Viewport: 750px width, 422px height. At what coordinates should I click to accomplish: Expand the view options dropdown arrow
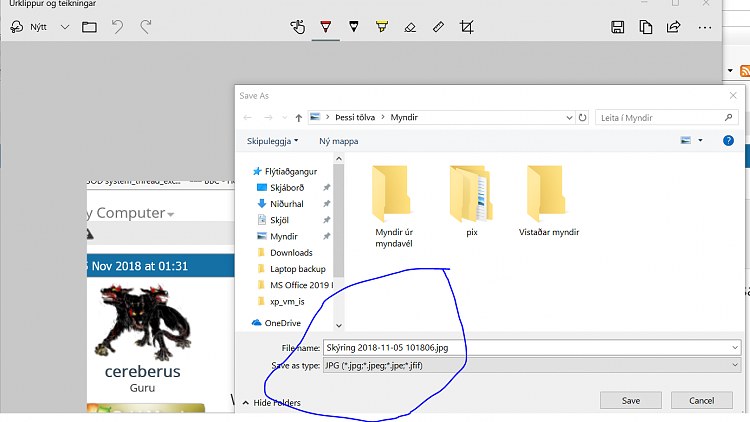click(700, 140)
